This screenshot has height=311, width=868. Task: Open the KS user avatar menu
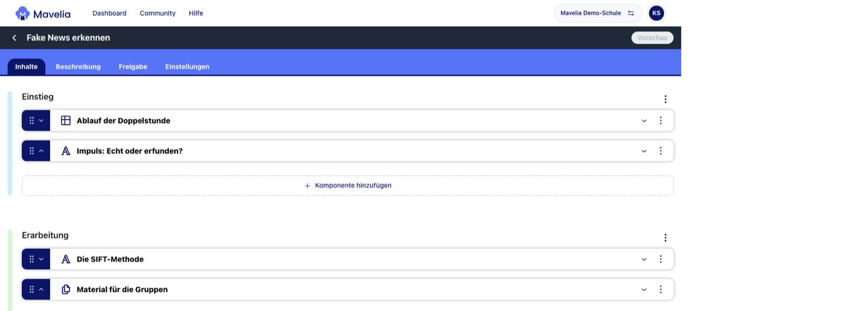[x=656, y=13]
